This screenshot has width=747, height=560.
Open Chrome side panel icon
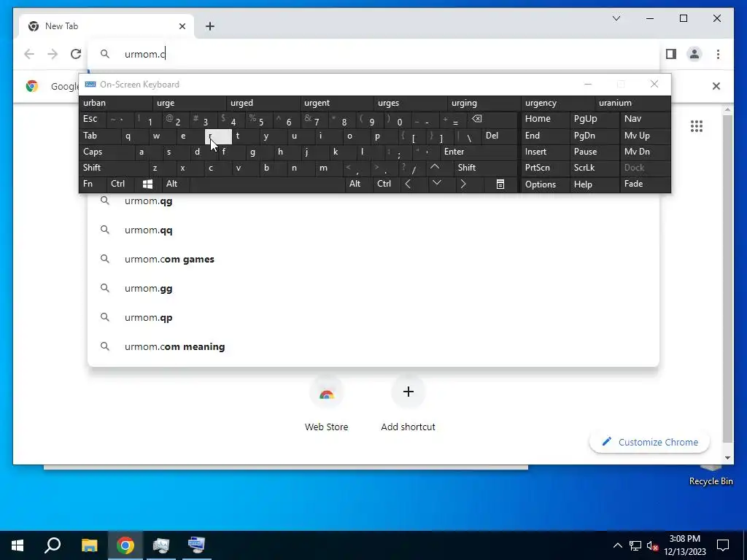pyautogui.click(x=671, y=54)
